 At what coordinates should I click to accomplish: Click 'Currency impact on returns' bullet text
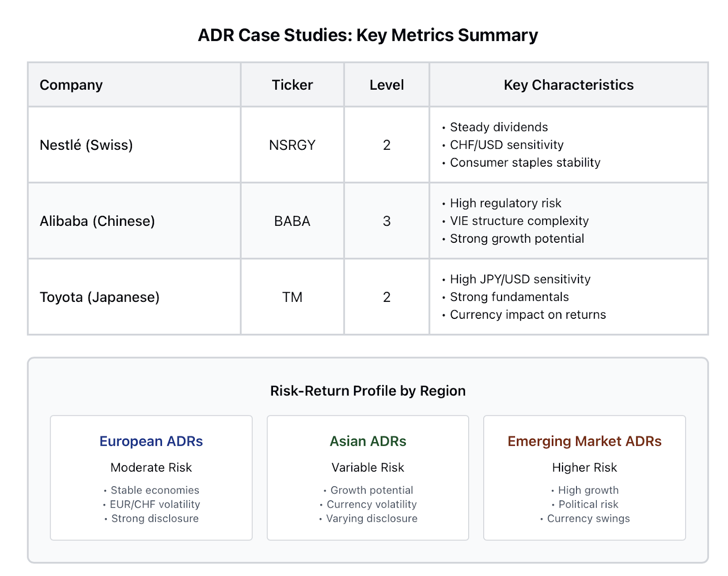(x=528, y=315)
